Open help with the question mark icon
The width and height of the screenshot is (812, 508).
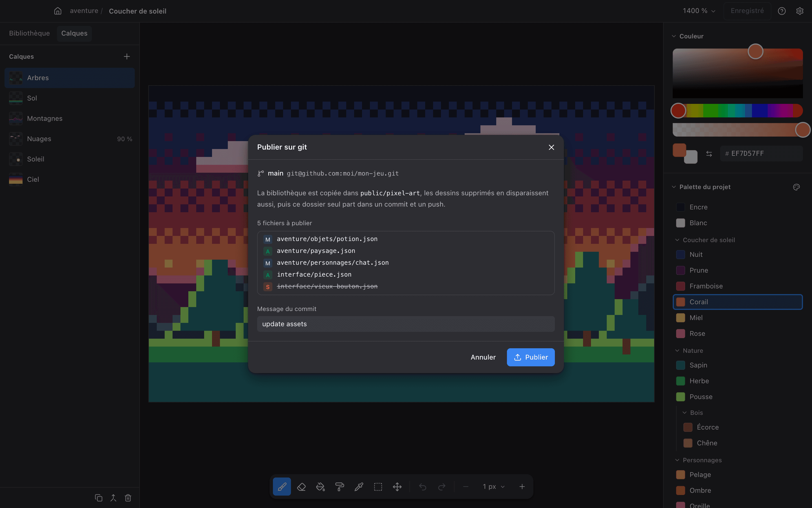782,11
